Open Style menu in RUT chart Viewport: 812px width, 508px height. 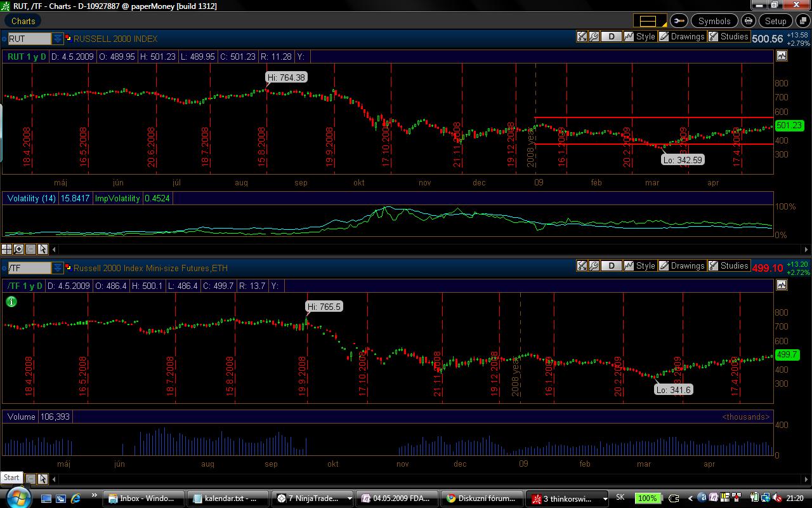click(639, 37)
